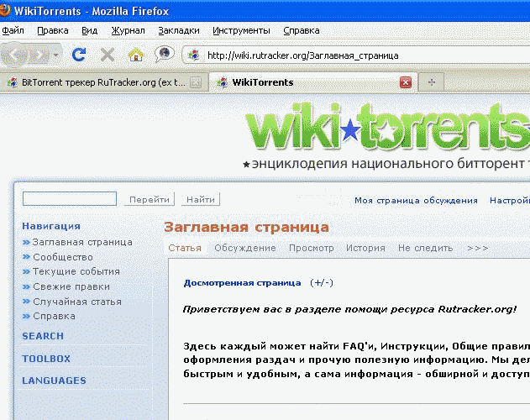Click the Stop loading icon

(107, 55)
